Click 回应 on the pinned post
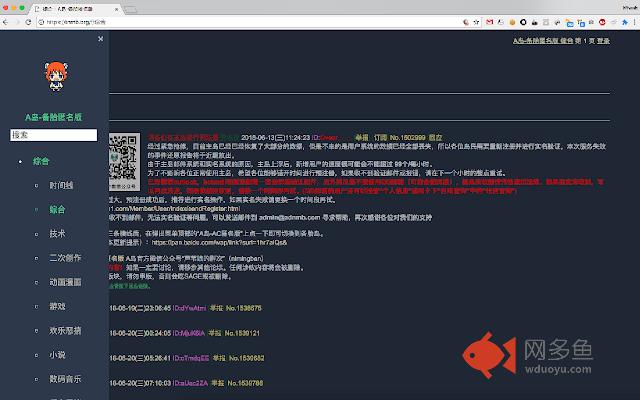 [x=435, y=138]
